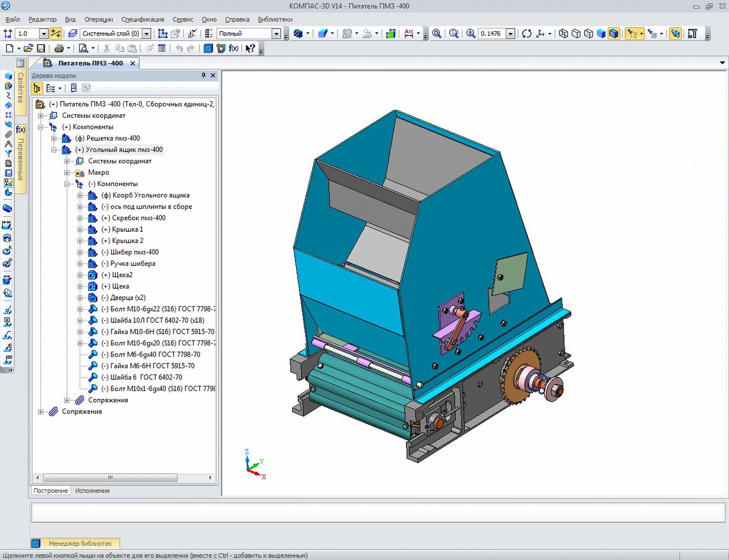729x560 pixels.
Task: Open the Measurements compass icon in sidebar
Action: click(x=8, y=144)
